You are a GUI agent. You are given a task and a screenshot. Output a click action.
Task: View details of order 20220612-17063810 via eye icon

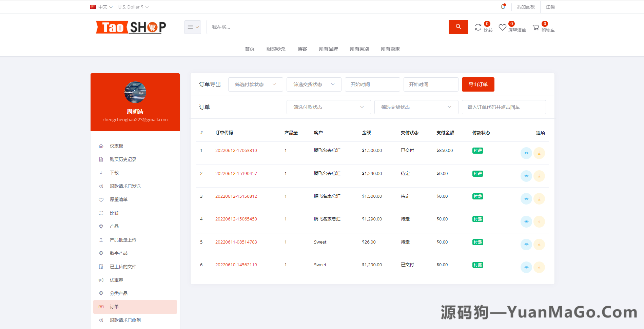coord(526,153)
